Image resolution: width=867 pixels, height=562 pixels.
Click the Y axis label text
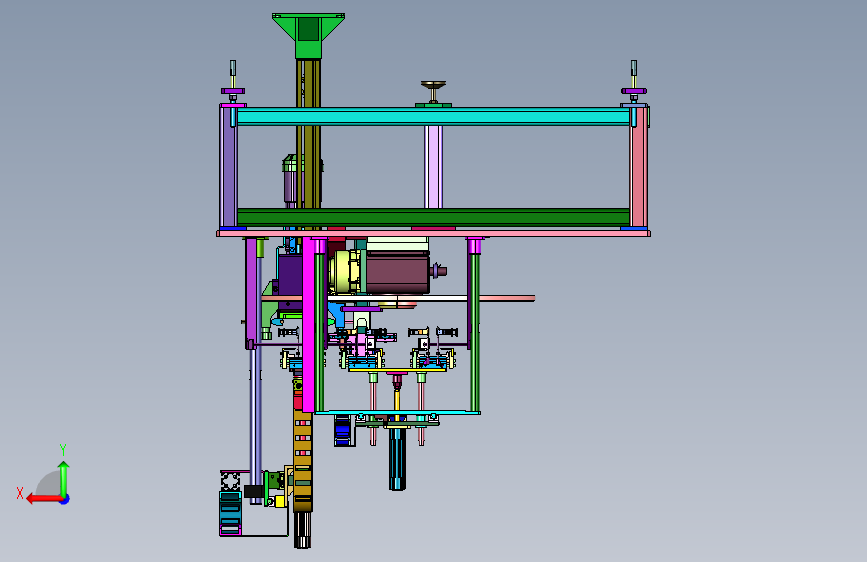(x=63, y=450)
